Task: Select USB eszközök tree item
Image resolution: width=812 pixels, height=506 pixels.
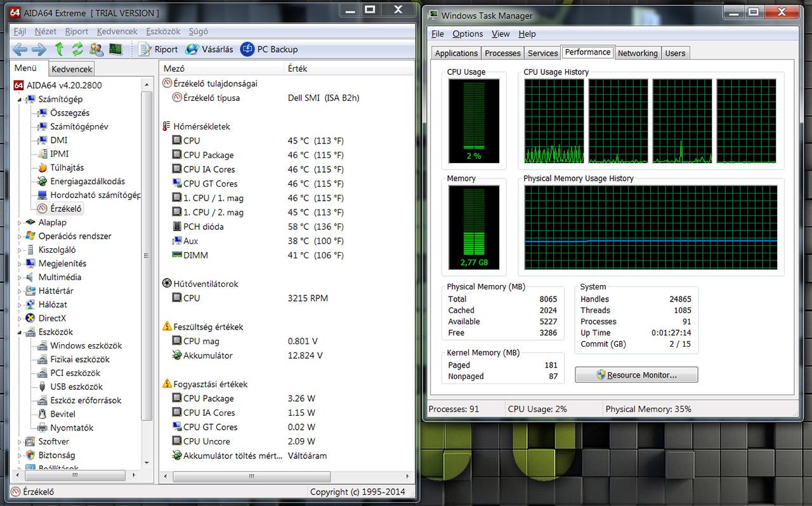Action: 76,387
